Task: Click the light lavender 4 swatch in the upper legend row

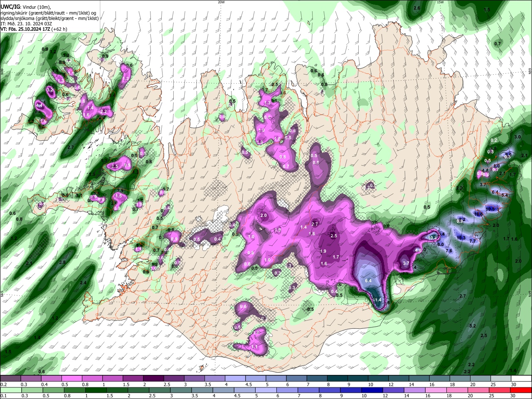Action: (x=234, y=378)
